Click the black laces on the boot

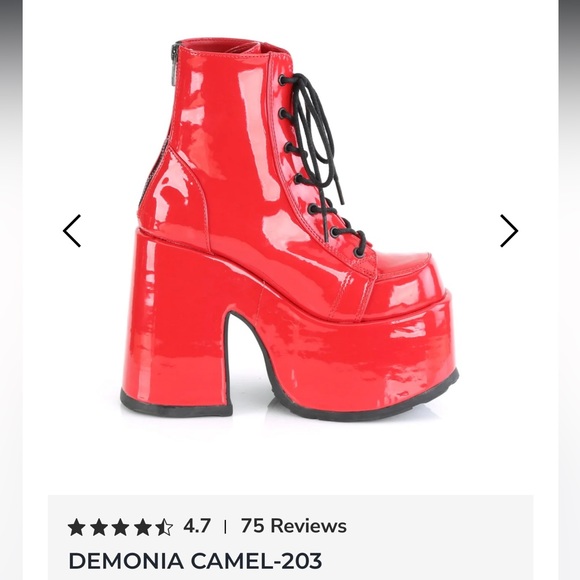coord(318,163)
